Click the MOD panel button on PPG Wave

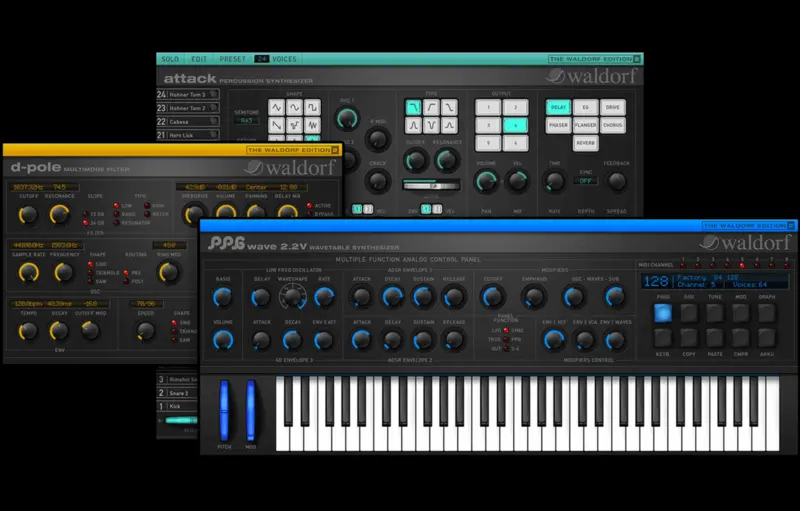(x=741, y=313)
